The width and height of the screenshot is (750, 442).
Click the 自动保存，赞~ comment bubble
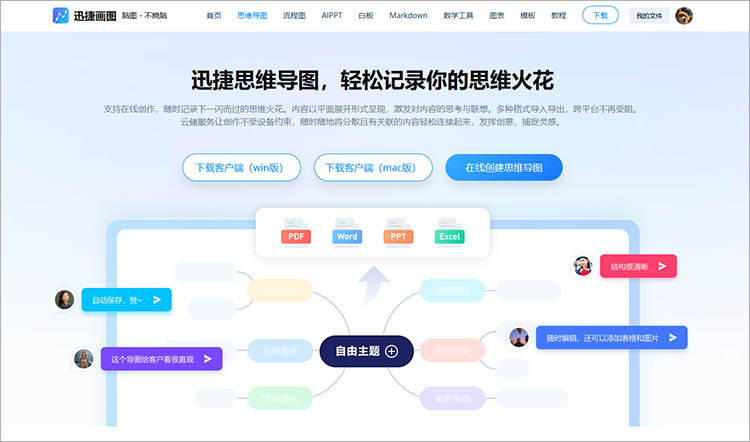pos(126,299)
